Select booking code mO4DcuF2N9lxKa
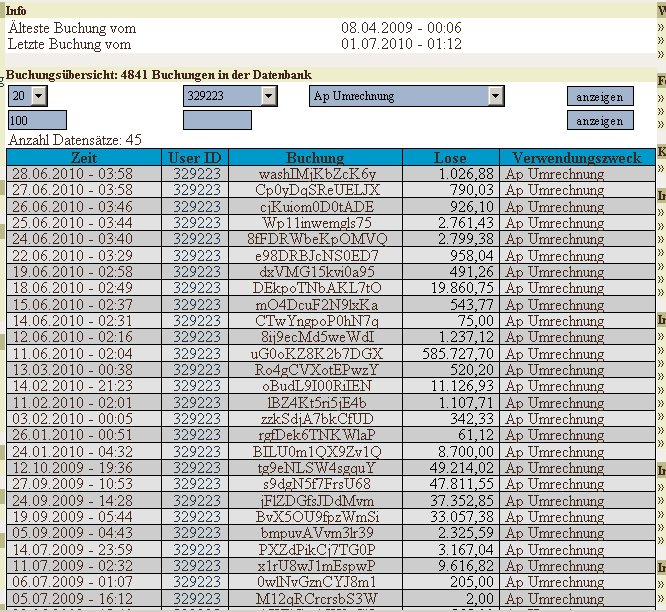Screen dimensions: 666x612 (317, 305)
